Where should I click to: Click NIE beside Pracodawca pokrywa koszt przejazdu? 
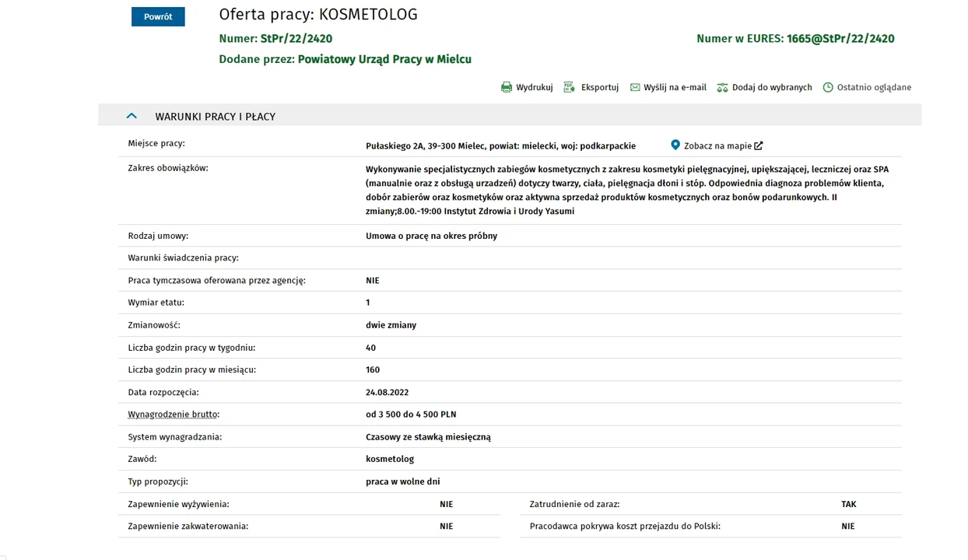pos(847,526)
